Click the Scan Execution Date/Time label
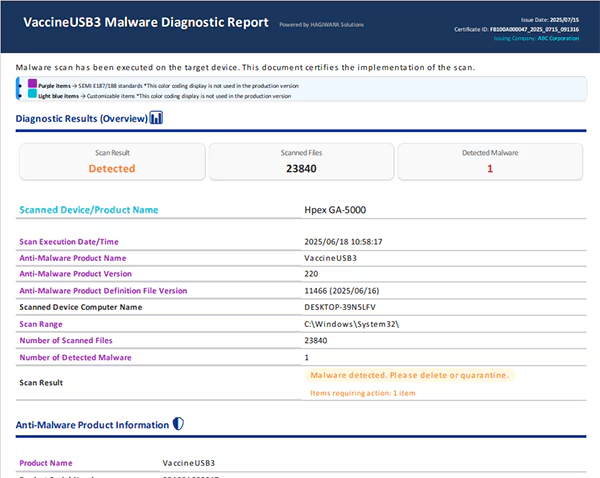 click(69, 241)
